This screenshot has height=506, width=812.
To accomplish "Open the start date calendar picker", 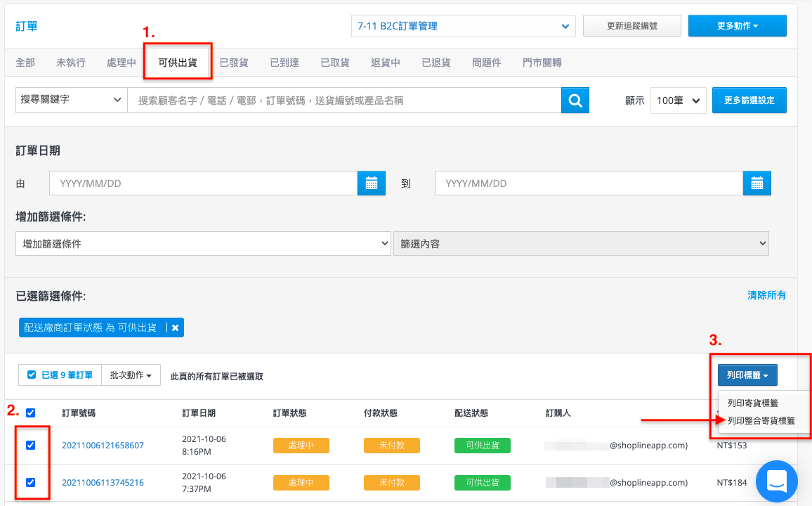I will point(372,183).
